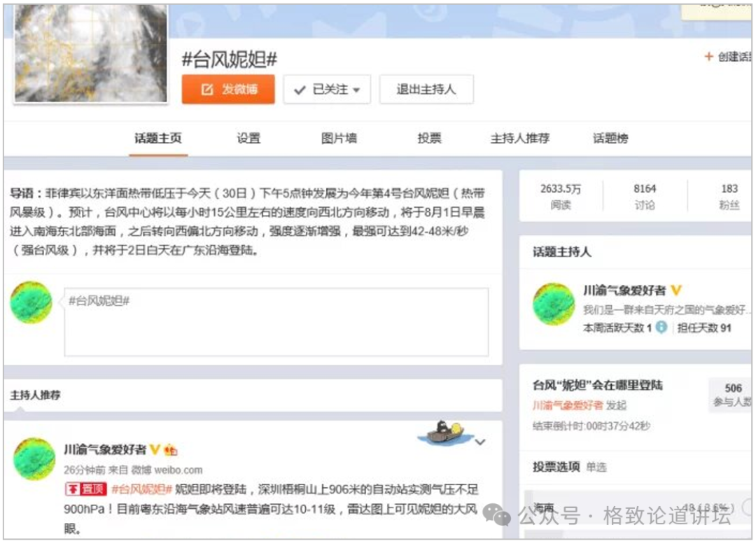Screen dimensions: 756x546
Task: Click the 26分钟前 timestamp link
Action: pos(85,470)
